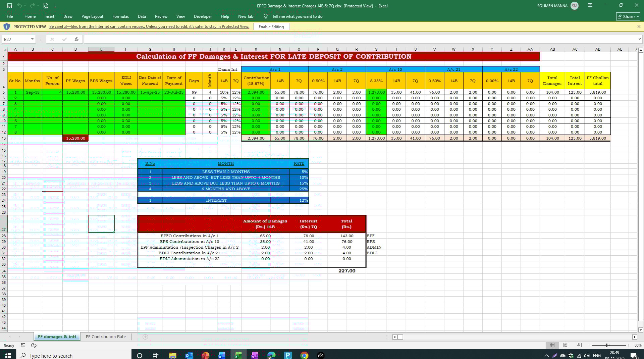This screenshot has width=644, height=359.
Task: Open the Name Box dropdown arrow
Action: (32, 39)
